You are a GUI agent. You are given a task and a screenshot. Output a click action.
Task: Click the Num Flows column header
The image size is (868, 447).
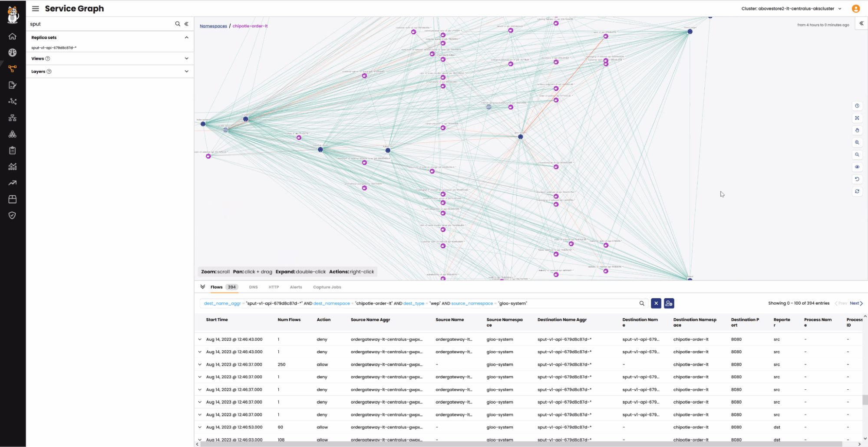tap(289, 320)
